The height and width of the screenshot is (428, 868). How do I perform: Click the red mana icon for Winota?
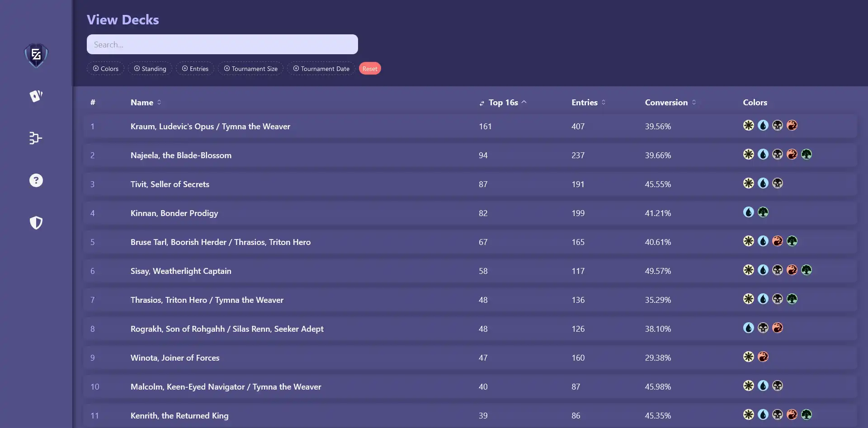(763, 357)
